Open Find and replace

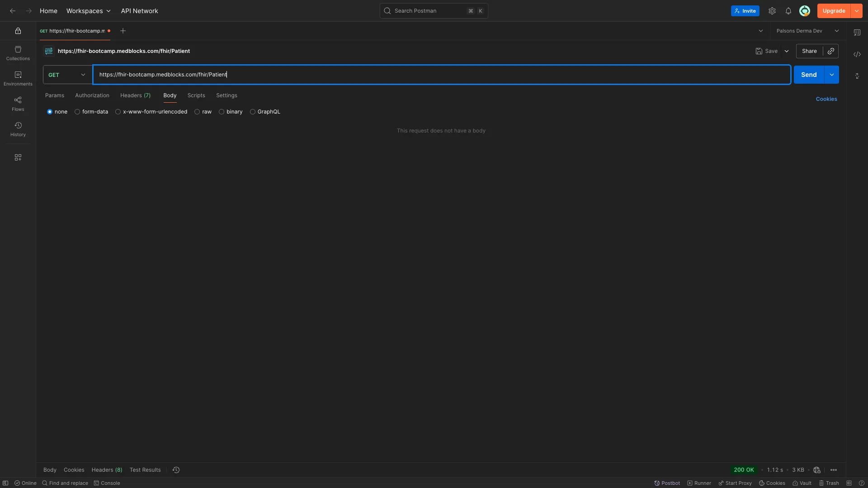pos(65,483)
